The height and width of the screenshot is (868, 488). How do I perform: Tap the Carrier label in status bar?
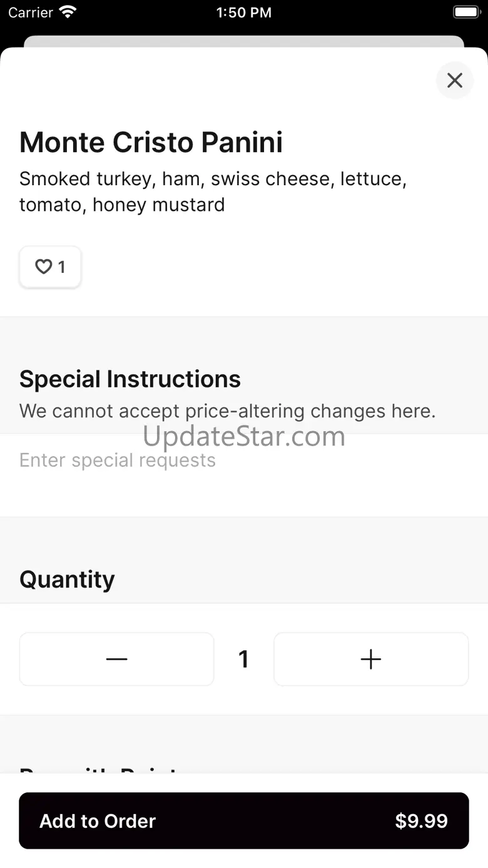(x=31, y=13)
